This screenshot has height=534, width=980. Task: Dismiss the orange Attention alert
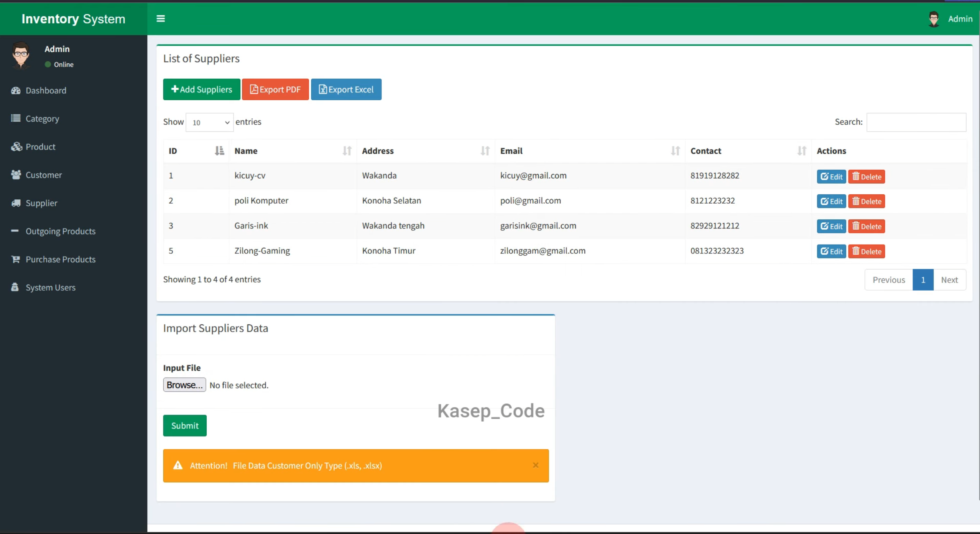[536, 465]
